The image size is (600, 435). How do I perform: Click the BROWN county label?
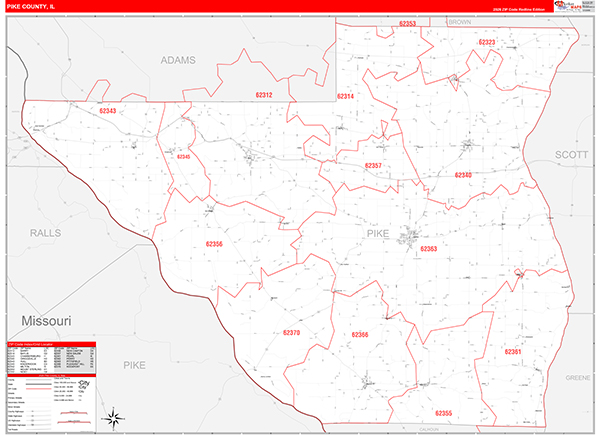460,22
